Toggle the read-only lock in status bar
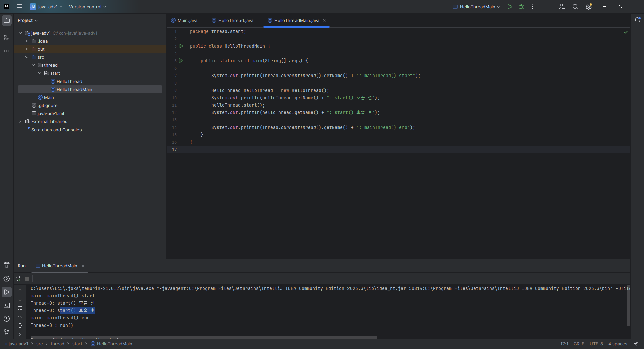Image resolution: width=644 pixels, height=349 pixels. [x=636, y=344]
